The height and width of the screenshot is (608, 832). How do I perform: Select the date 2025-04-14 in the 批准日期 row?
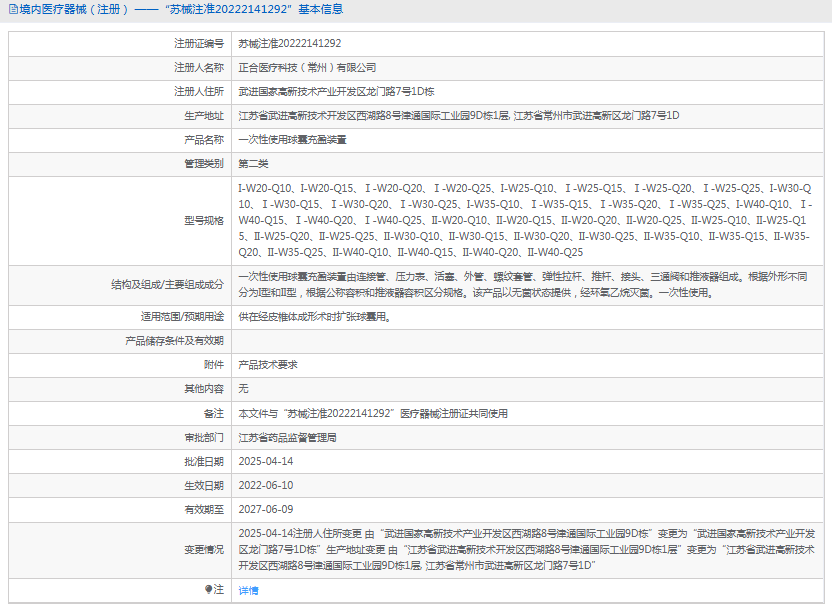point(266,462)
